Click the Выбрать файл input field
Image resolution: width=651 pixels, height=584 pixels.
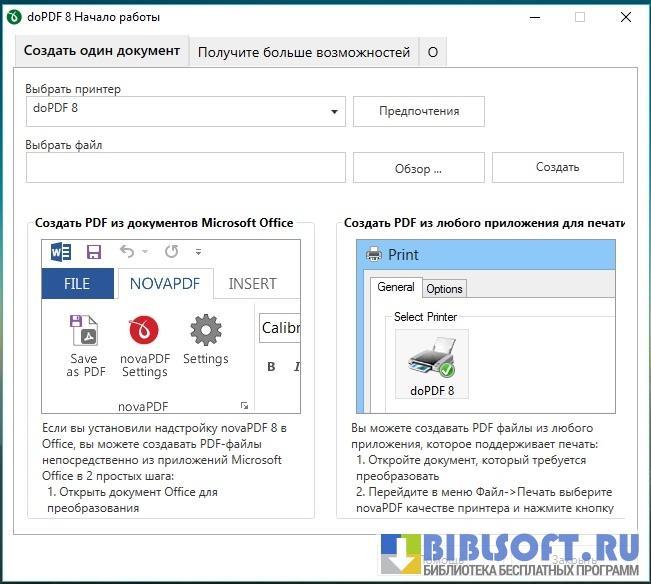pos(186,168)
